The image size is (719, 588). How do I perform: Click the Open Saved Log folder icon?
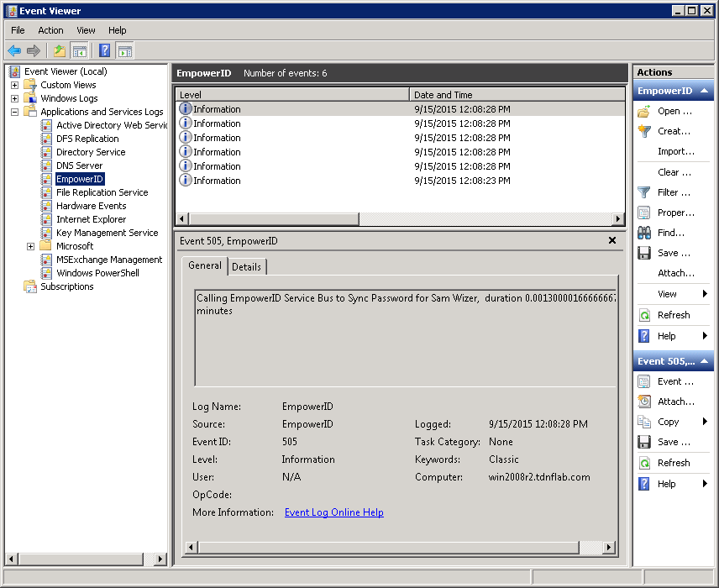tap(644, 111)
